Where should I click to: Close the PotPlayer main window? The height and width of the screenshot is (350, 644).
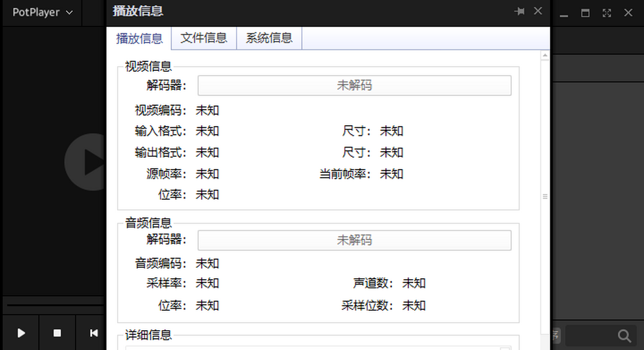coord(628,13)
